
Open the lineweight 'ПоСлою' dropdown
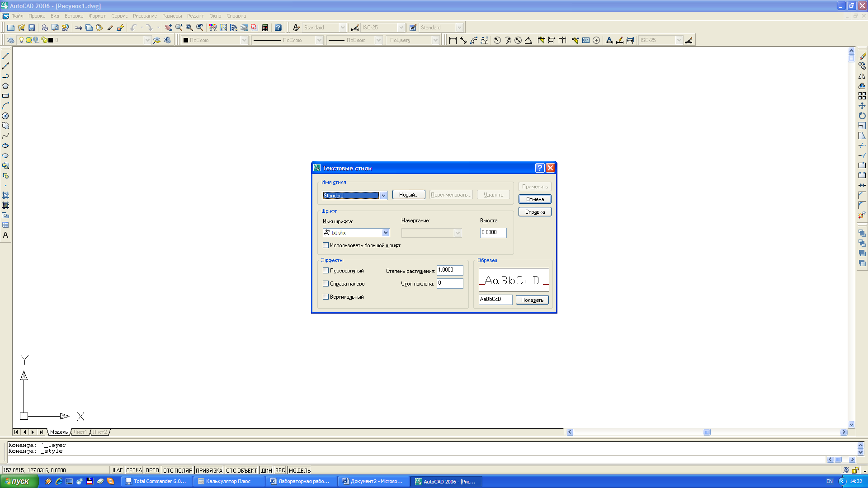378,40
